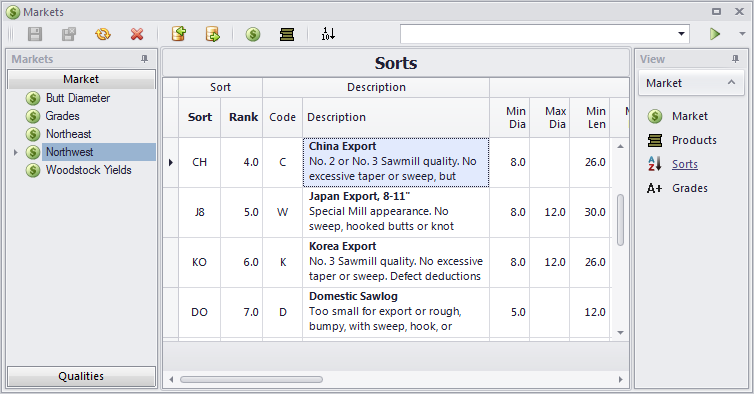
Task: Pin the Markets panel
Action: (x=144, y=59)
